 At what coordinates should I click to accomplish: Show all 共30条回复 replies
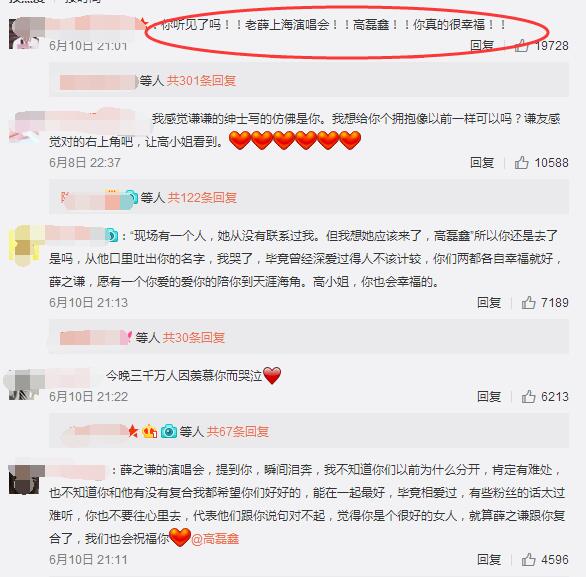[193, 337]
